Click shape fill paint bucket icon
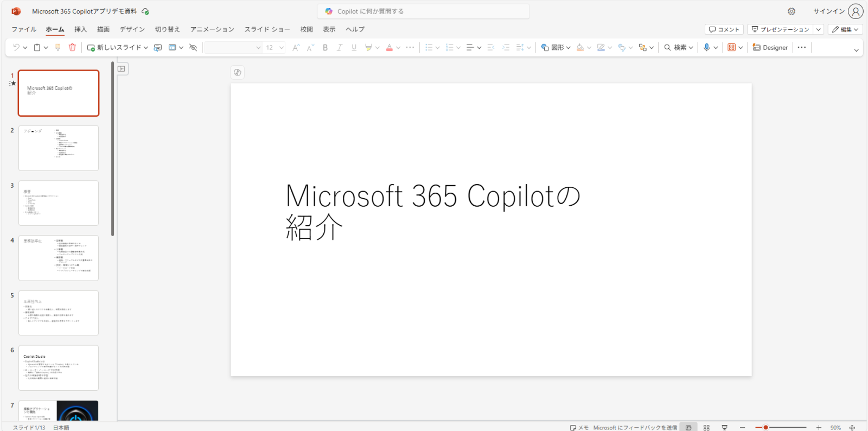868x431 pixels. tap(580, 48)
